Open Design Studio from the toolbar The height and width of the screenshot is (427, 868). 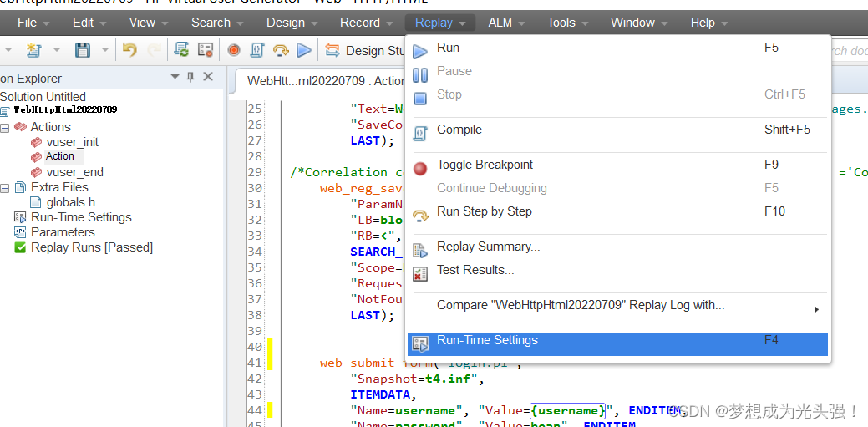click(x=366, y=50)
